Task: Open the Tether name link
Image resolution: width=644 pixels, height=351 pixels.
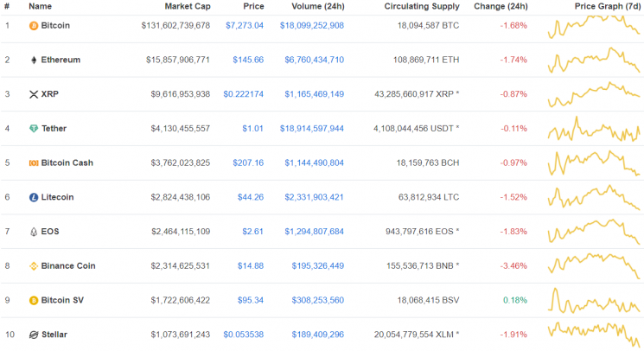Action: (x=54, y=129)
